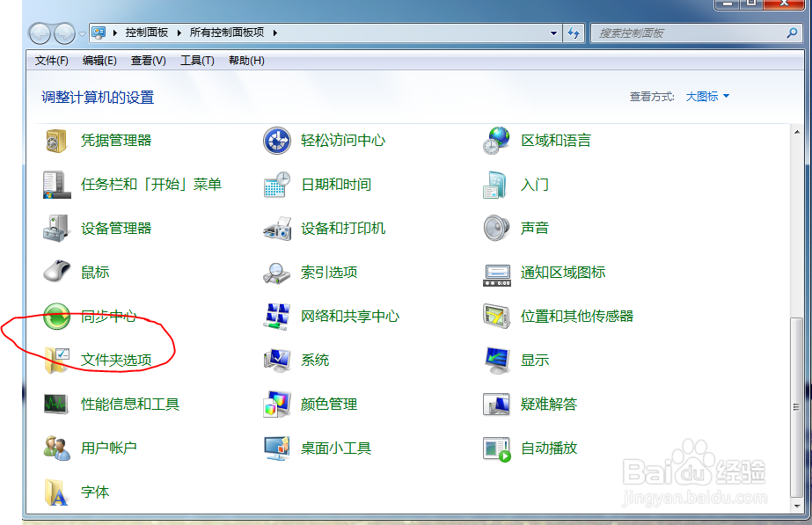Expand arrow after 所有控制面板项 breadcrumb
This screenshot has width=812, height=525.
(275, 33)
